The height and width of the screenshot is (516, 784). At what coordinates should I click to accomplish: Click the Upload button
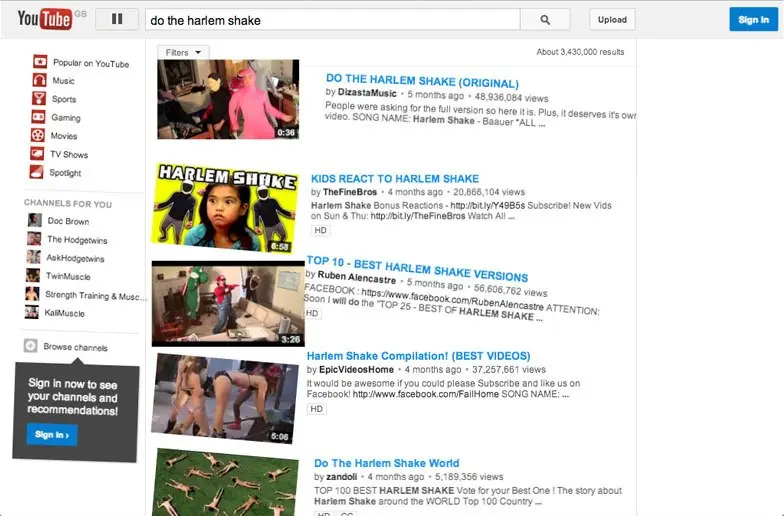point(612,20)
